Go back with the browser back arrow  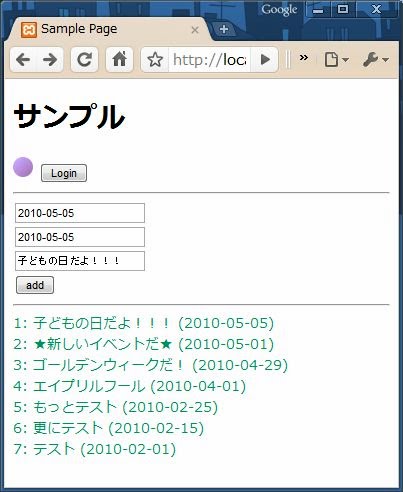click(x=23, y=60)
